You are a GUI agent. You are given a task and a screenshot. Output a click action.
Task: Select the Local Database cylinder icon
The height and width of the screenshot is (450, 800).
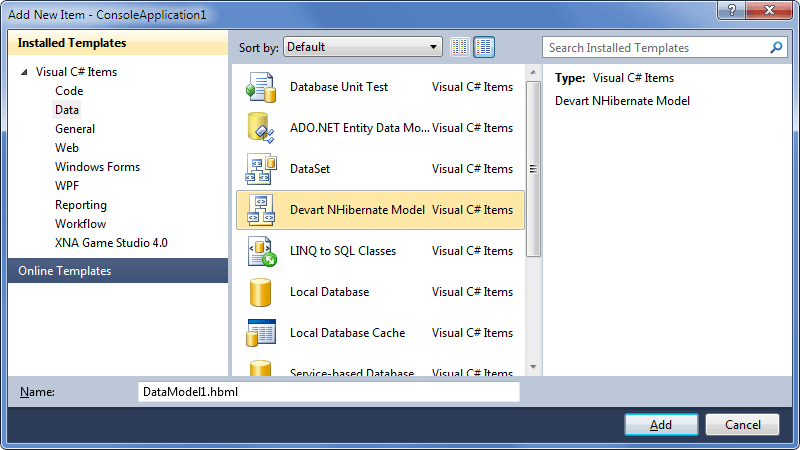pos(260,292)
